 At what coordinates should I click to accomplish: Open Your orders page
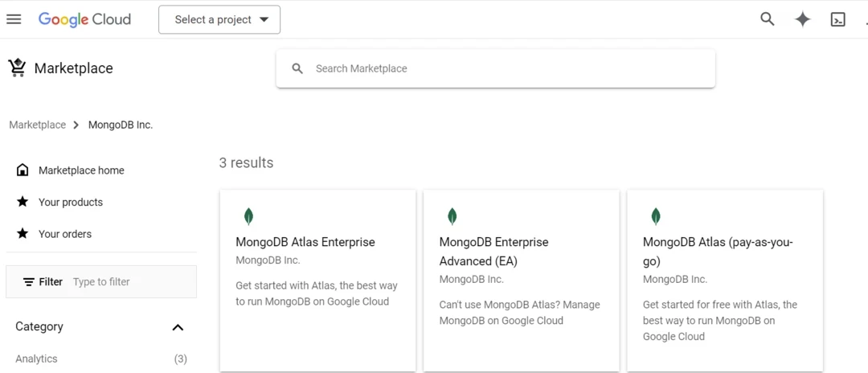(65, 234)
